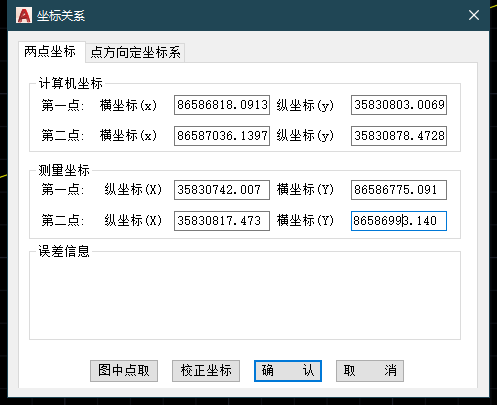Switch to the 两点坐标 tab

pos(50,52)
